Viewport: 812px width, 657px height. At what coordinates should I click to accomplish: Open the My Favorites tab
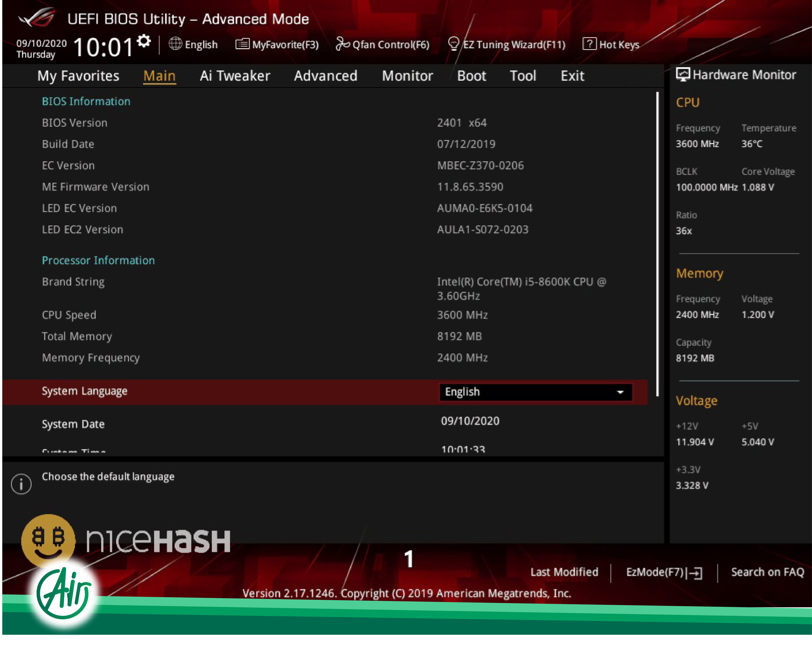coord(78,76)
